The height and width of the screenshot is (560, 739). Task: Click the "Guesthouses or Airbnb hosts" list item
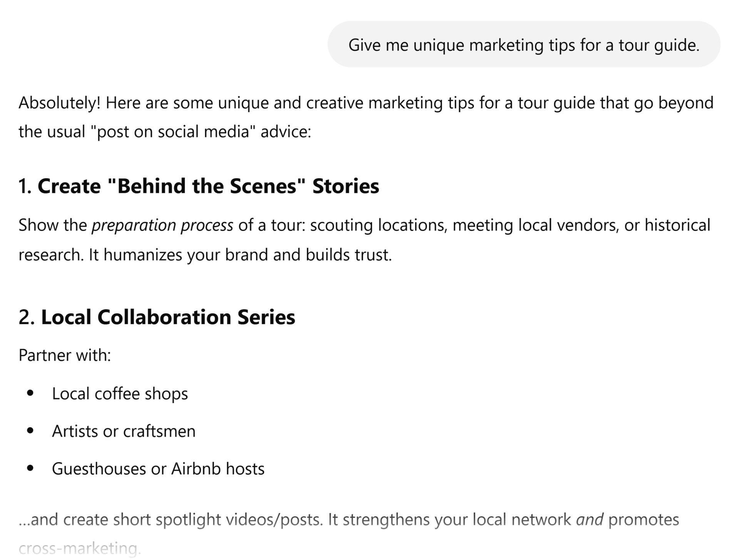tap(158, 469)
